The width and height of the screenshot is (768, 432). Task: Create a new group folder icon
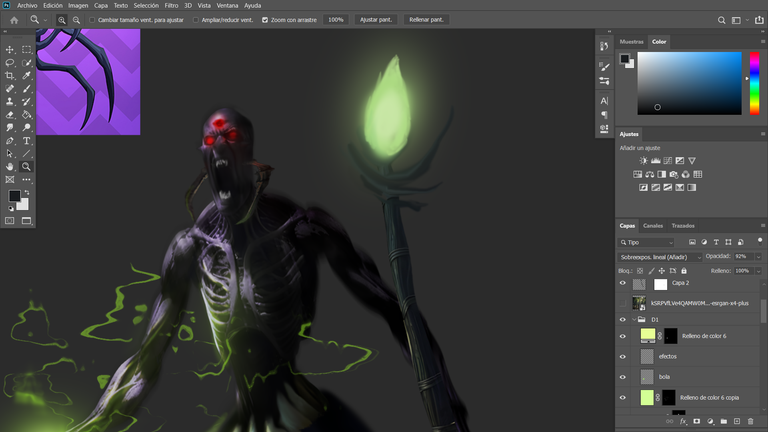(724, 421)
